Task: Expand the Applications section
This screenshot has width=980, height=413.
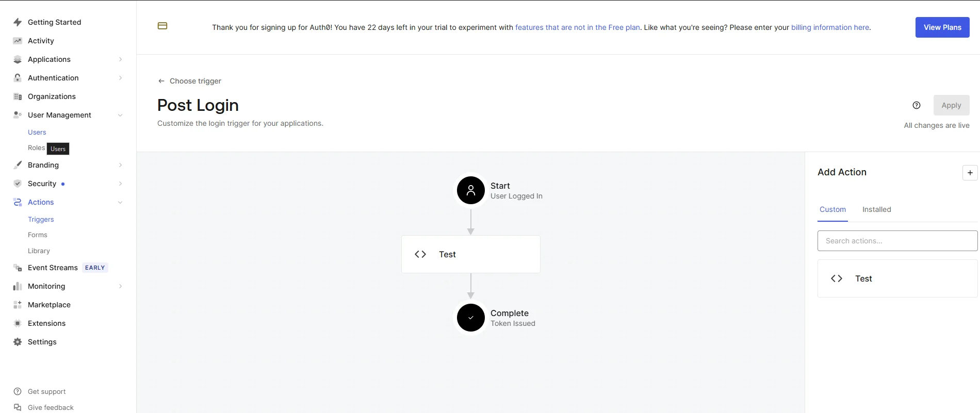Action: point(120,59)
